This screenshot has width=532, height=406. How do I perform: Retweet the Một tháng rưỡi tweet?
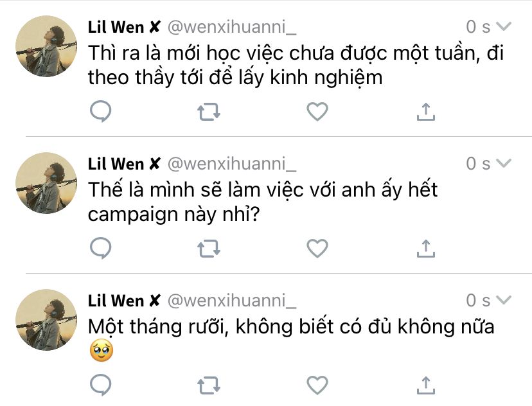(x=209, y=385)
